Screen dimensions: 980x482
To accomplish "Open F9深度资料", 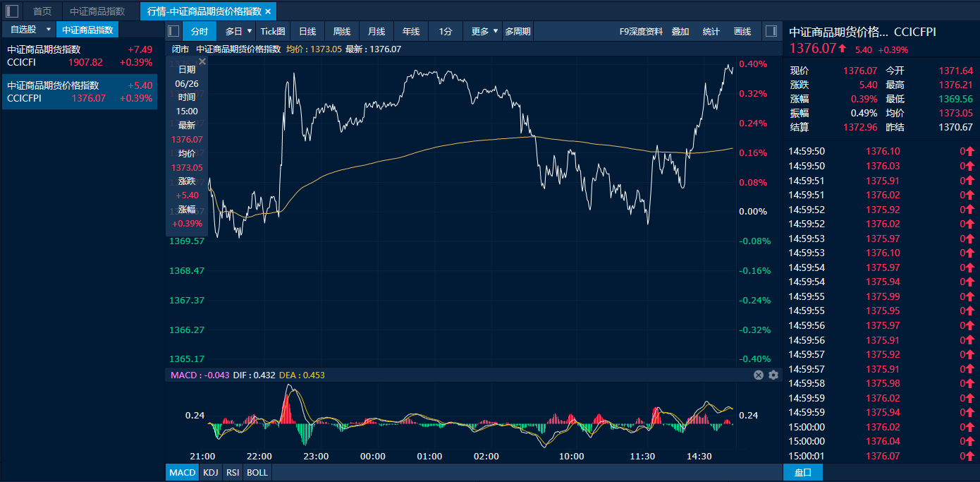I will tap(641, 31).
